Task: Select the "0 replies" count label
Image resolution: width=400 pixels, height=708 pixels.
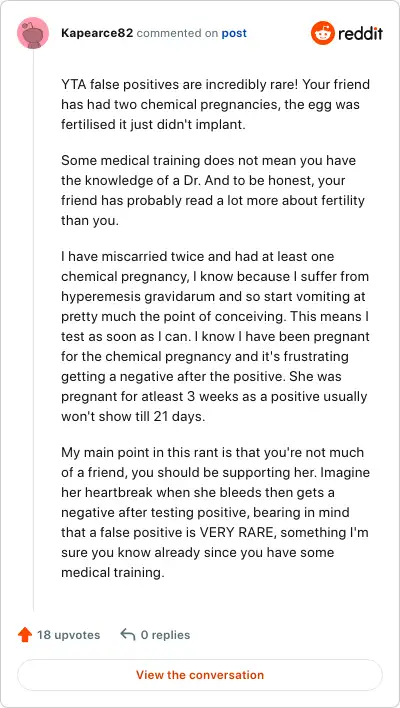Action: 165,635
